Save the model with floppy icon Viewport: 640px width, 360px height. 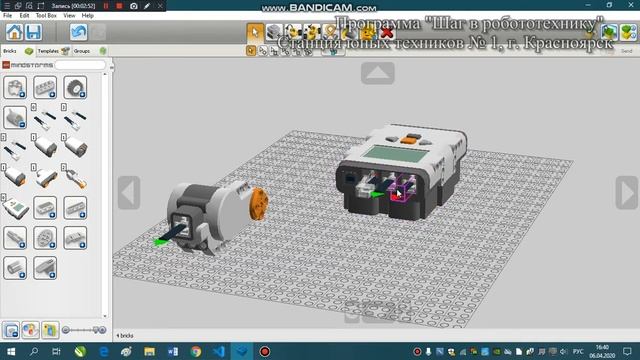tap(33, 32)
